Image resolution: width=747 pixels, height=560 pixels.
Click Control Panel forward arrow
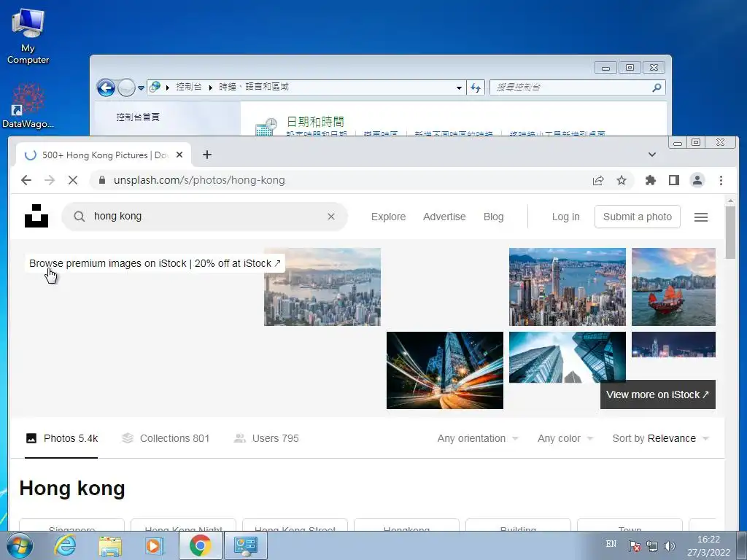click(x=126, y=87)
